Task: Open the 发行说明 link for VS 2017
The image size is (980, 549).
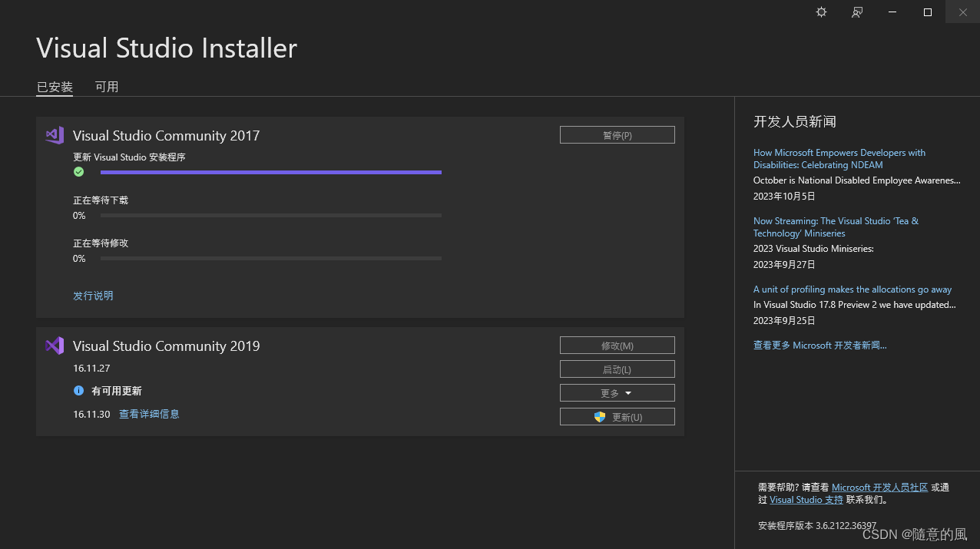Action: coord(93,296)
